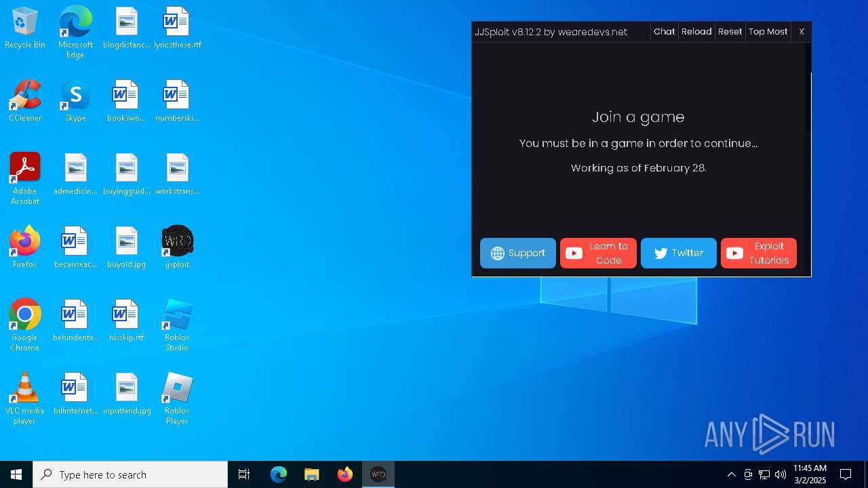Open the Roblox Studio shortcut
This screenshot has width=868, height=488.
click(177, 325)
